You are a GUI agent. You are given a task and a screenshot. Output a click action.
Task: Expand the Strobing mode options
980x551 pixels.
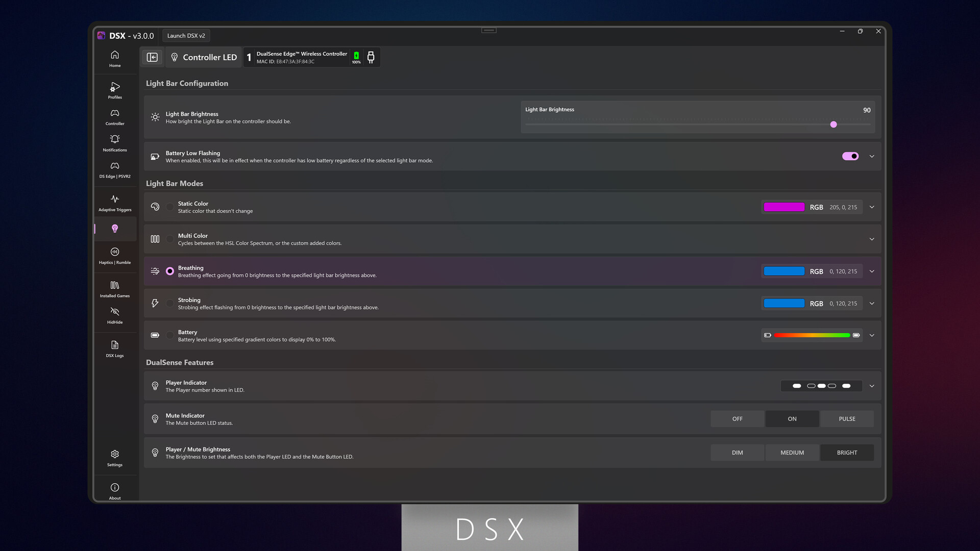872,303
